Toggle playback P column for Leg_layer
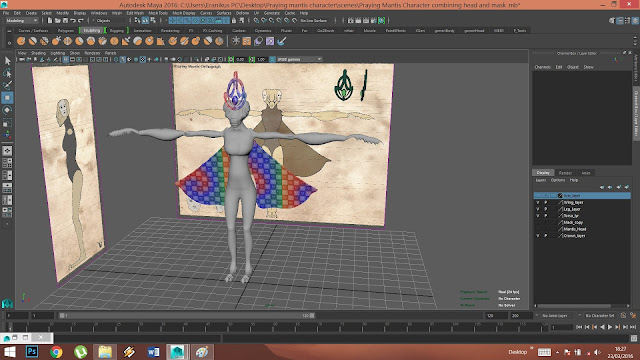 click(x=546, y=209)
